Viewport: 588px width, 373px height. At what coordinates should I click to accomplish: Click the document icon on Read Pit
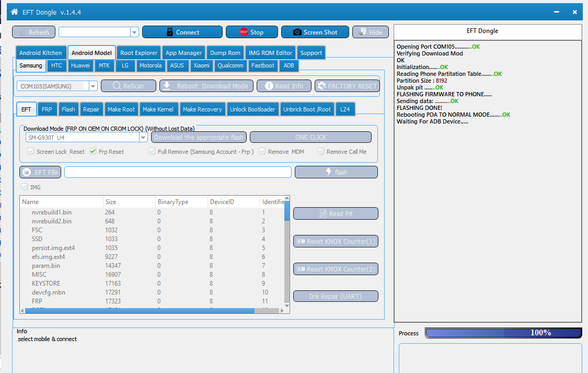(323, 213)
